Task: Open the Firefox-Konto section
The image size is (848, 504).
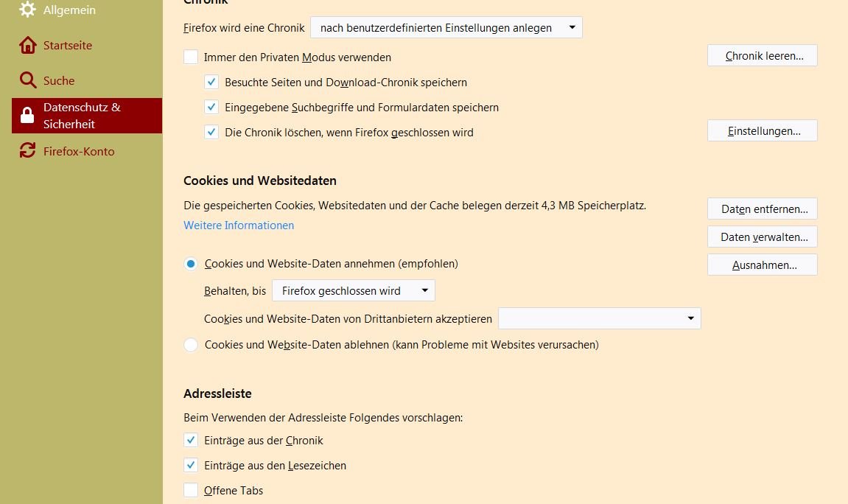Action: 79,151
